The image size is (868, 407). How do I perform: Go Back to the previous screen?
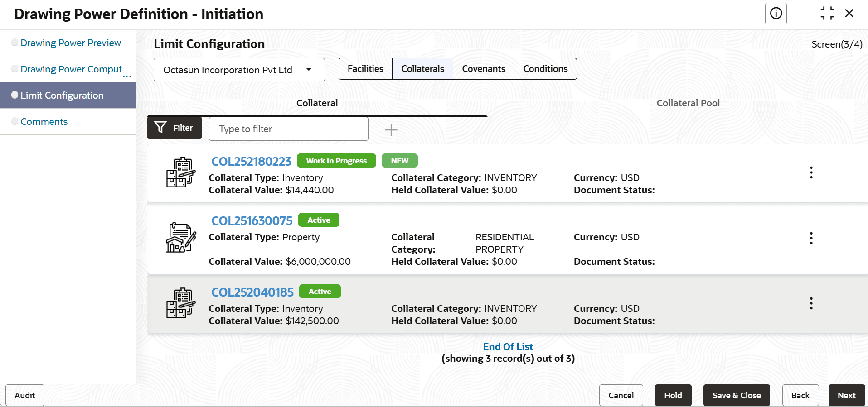tap(800, 395)
